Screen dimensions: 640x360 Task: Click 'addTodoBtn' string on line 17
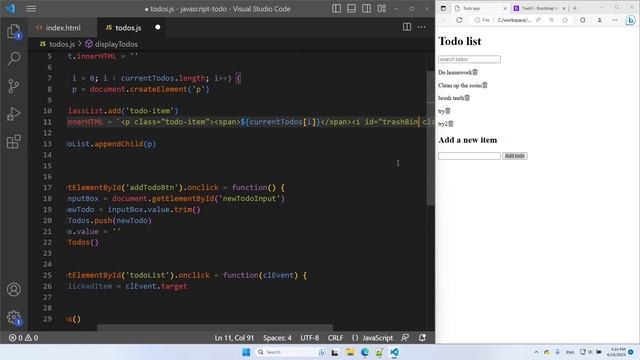point(152,188)
